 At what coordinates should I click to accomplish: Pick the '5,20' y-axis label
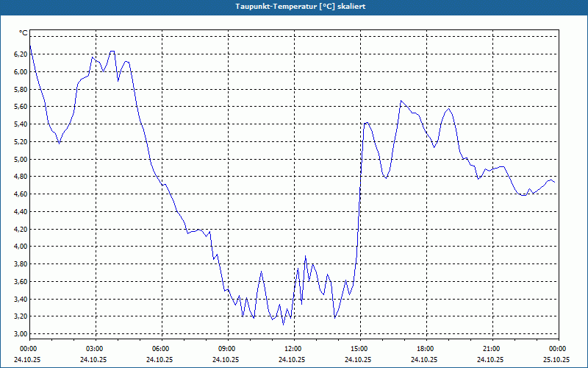[21, 142]
